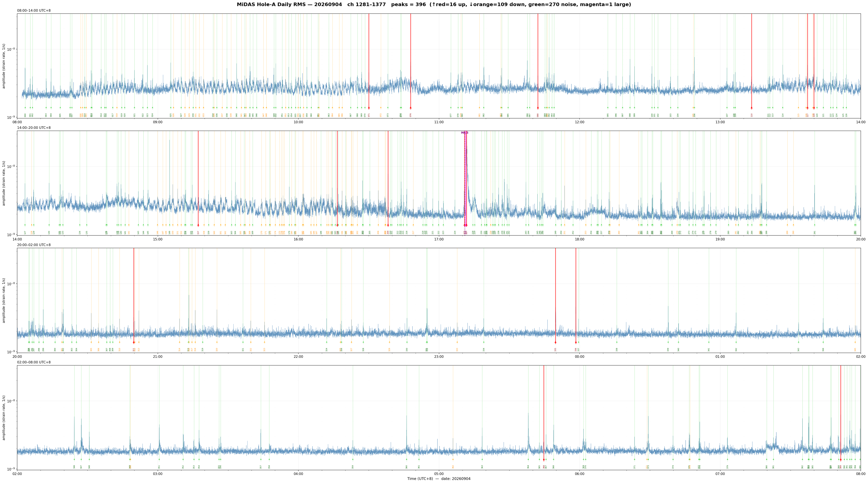This screenshot has width=868, height=483.
Task: Click the 06:00 time tick label
Action: (x=580, y=474)
